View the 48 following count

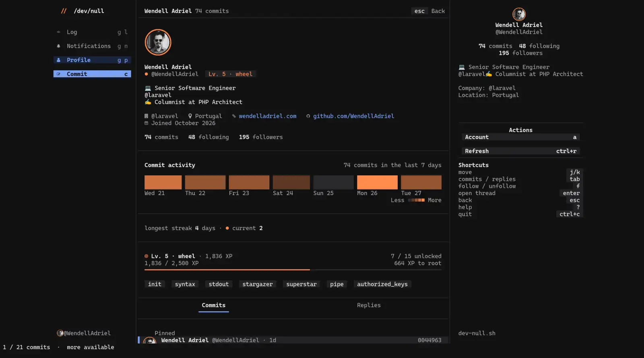(208, 137)
